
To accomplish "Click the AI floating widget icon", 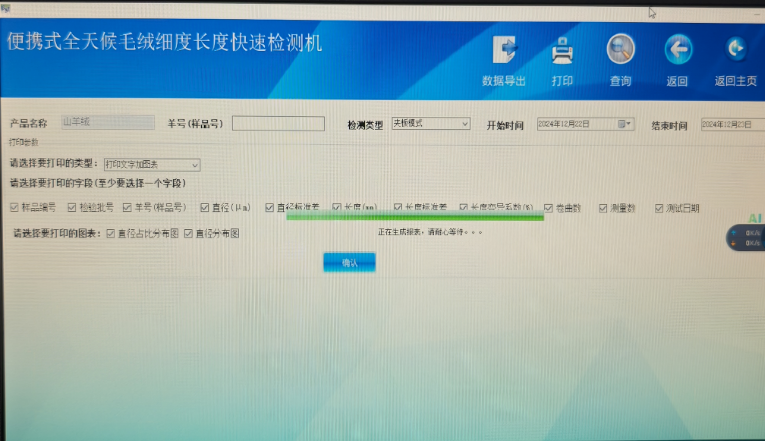I will (x=754, y=218).
